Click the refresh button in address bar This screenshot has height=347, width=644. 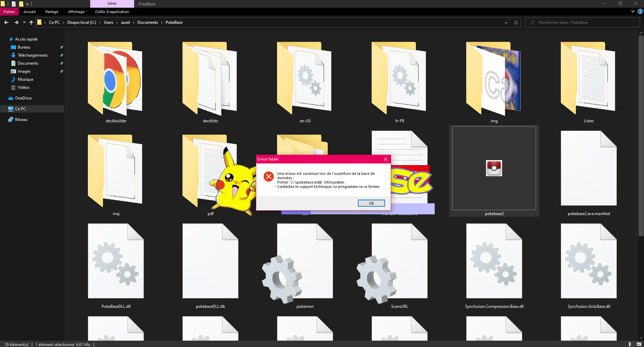pyautogui.click(x=516, y=22)
